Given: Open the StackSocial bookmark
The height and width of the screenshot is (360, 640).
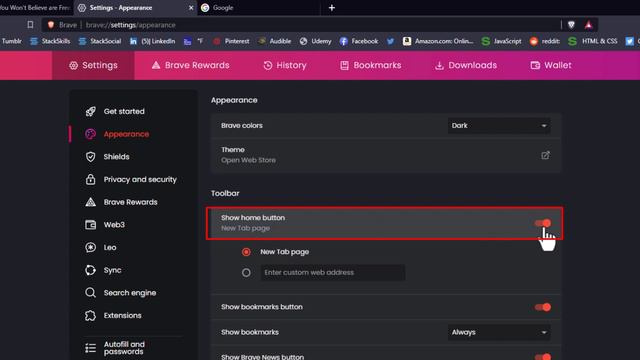Looking at the screenshot, I should pyautogui.click(x=100, y=41).
